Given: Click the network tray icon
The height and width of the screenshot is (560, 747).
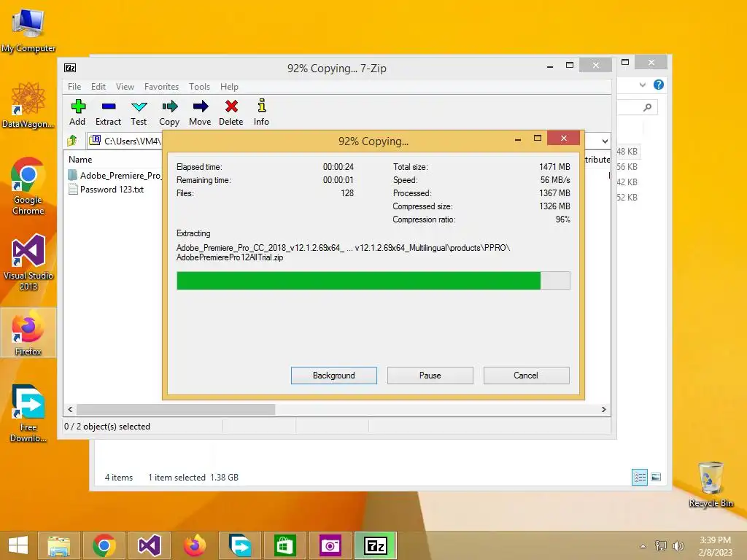Looking at the screenshot, I should pos(661,546).
